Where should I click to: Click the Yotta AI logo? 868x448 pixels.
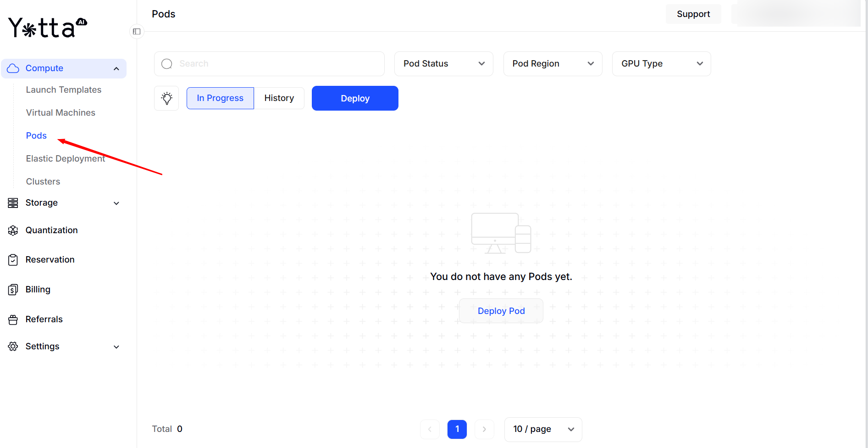tap(47, 28)
